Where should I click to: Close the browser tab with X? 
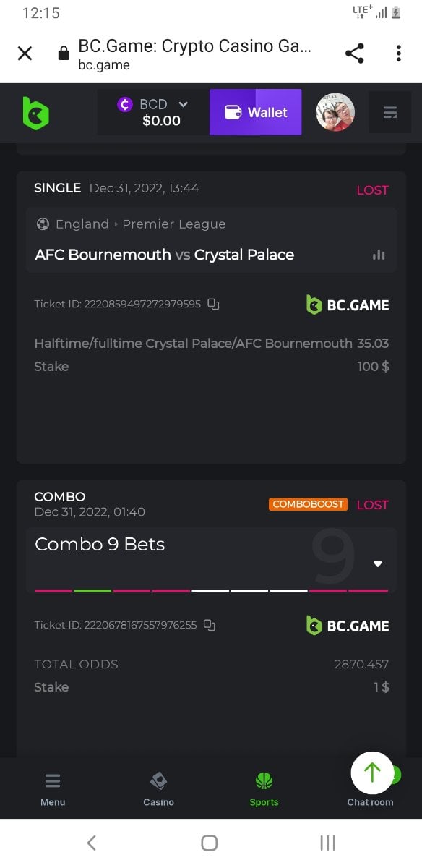click(25, 54)
